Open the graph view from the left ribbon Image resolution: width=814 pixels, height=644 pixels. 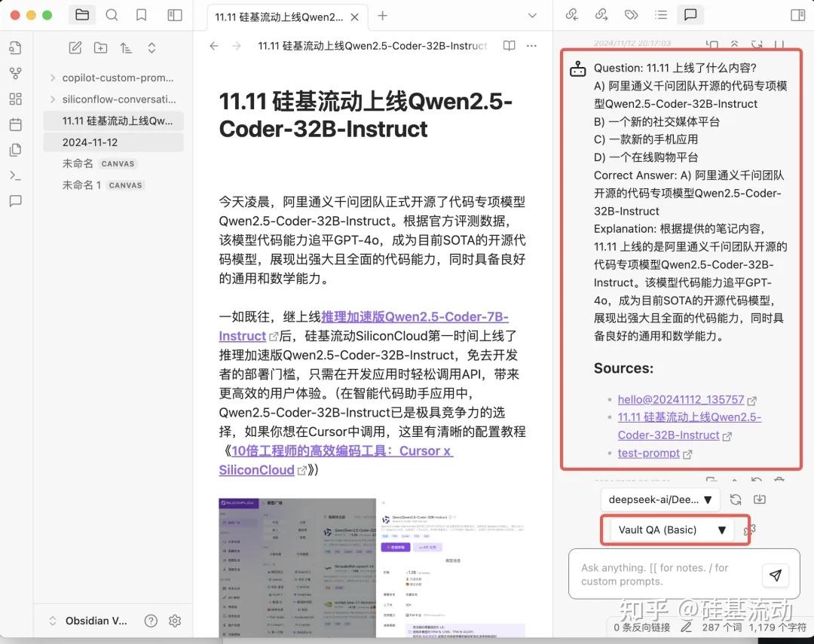16,73
